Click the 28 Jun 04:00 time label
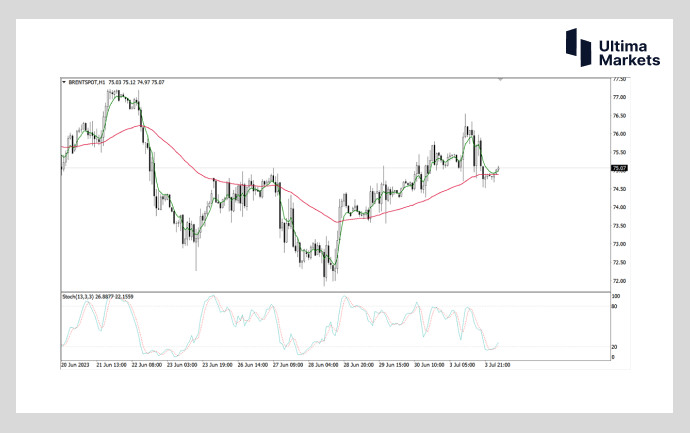 [323, 365]
